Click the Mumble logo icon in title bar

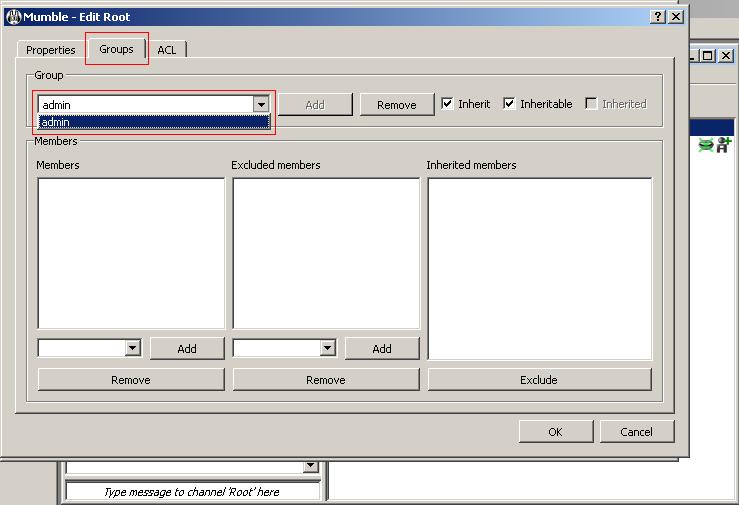pos(14,17)
